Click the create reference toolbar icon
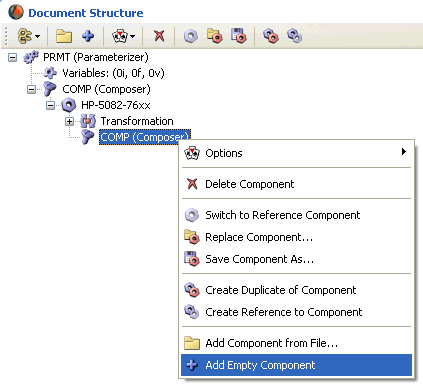 tap(295, 36)
